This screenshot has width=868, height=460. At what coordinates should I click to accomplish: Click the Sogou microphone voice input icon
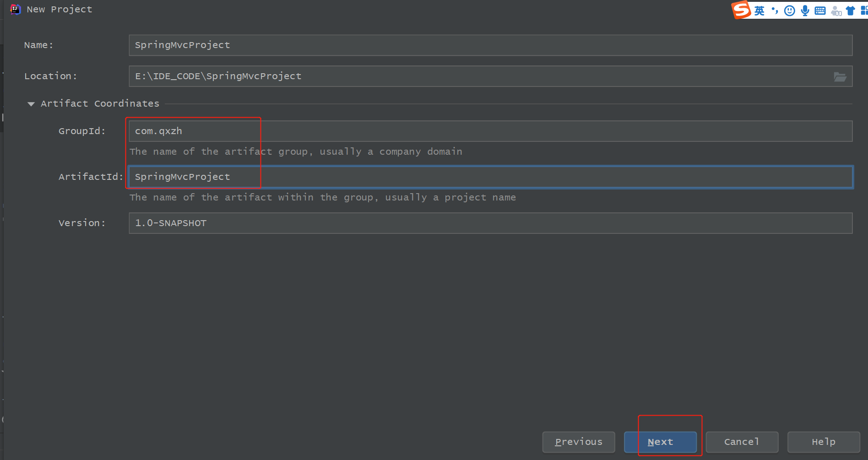805,11
